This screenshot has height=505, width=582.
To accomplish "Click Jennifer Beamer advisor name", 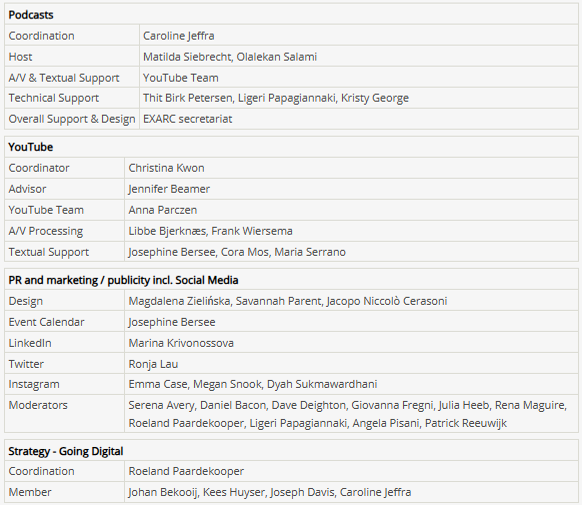I will 169,189.
